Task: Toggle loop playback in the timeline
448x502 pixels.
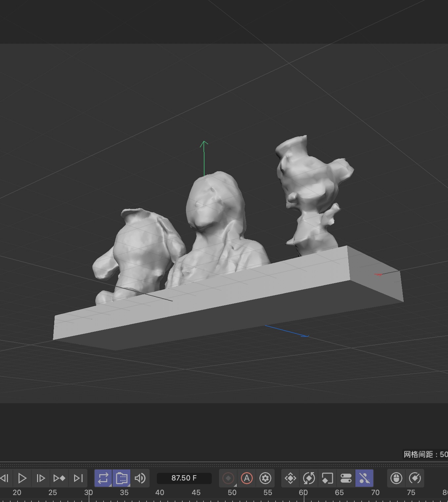Action: (x=103, y=478)
